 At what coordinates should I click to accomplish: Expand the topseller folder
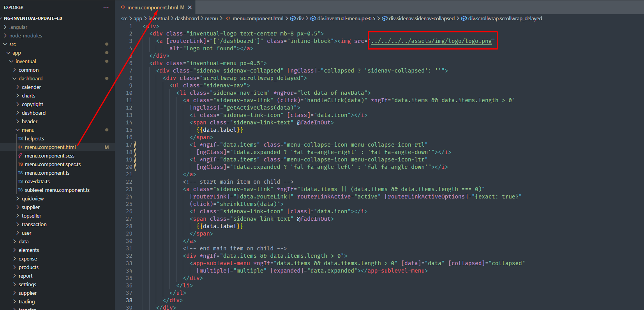click(x=32, y=216)
